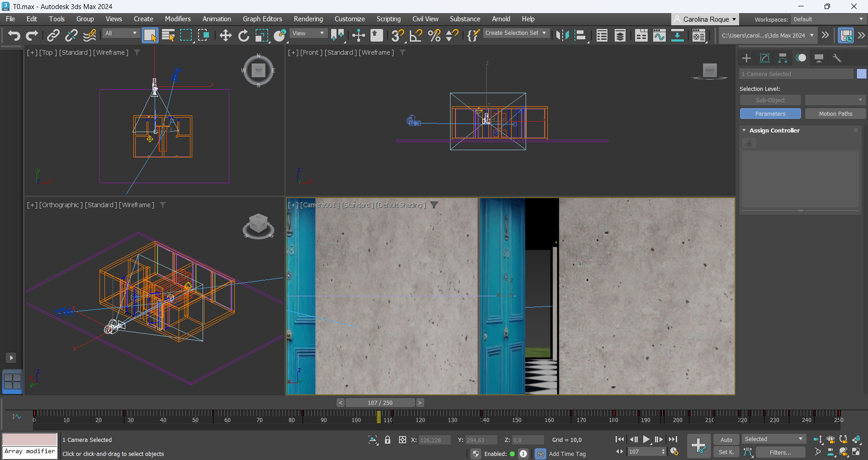Toggle Auto key mode
The height and width of the screenshot is (460, 868).
(x=726, y=440)
